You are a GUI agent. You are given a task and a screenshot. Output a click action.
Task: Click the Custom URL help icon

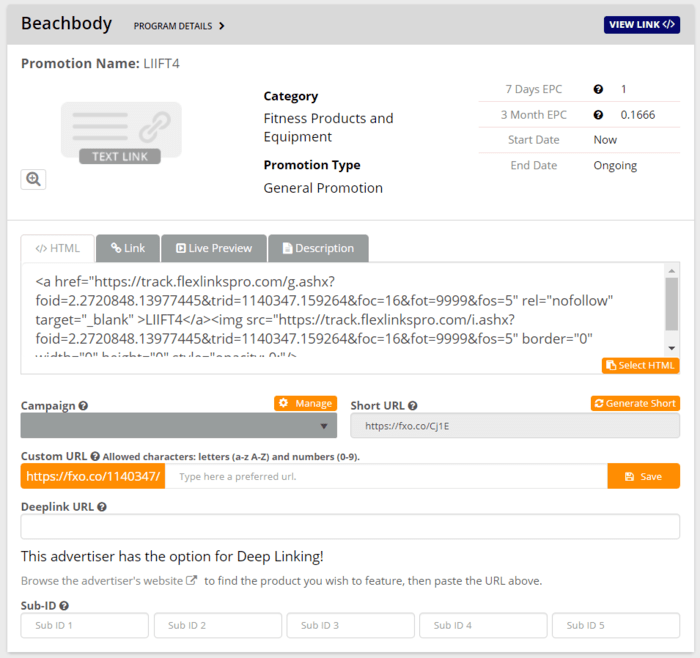[x=95, y=456]
